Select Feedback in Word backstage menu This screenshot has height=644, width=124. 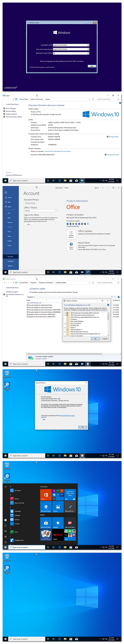click(x=11, y=261)
